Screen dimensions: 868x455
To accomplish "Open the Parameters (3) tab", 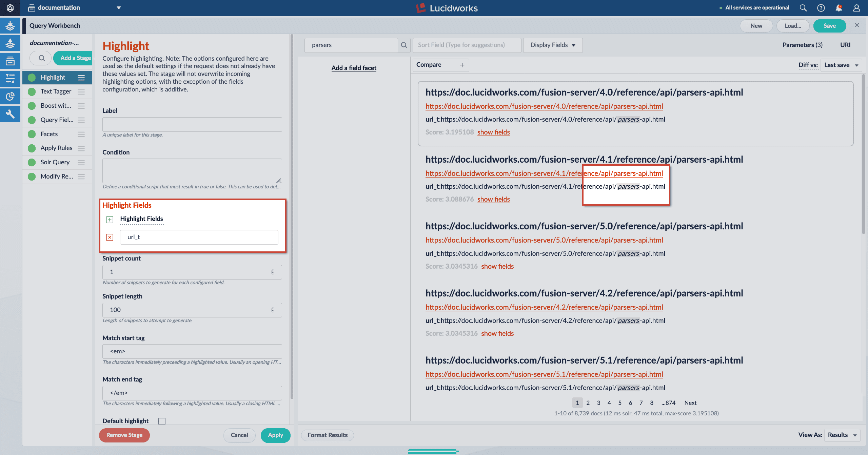I will 802,45.
